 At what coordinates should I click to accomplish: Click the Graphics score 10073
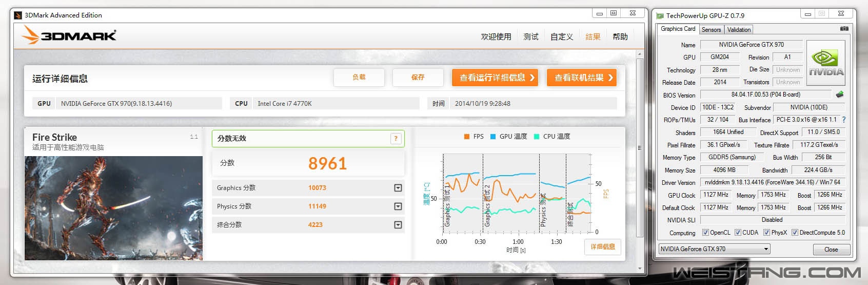pos(317,188)
